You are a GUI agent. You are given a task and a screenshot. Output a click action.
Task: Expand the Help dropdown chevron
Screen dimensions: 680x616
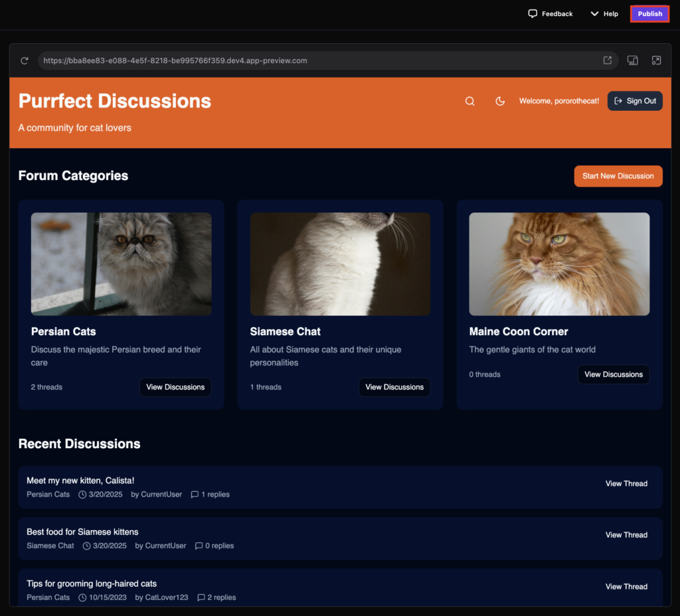(x=593, y=13)
